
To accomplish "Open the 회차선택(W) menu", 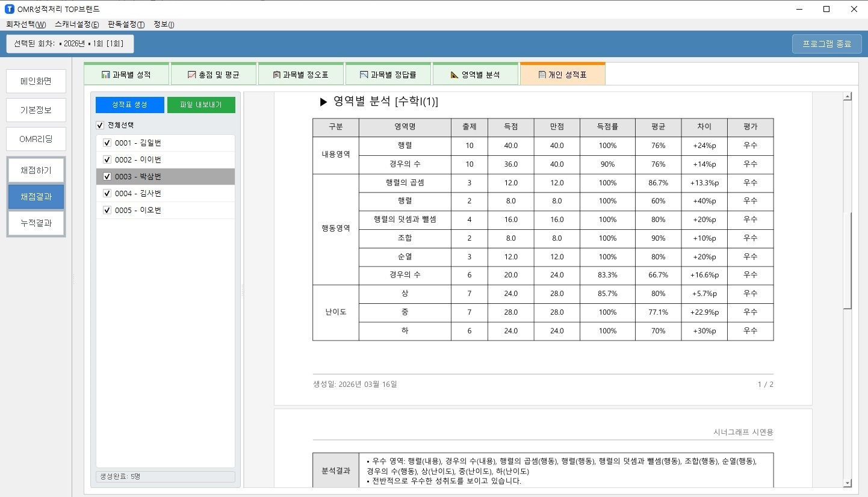I will [26, 25].
